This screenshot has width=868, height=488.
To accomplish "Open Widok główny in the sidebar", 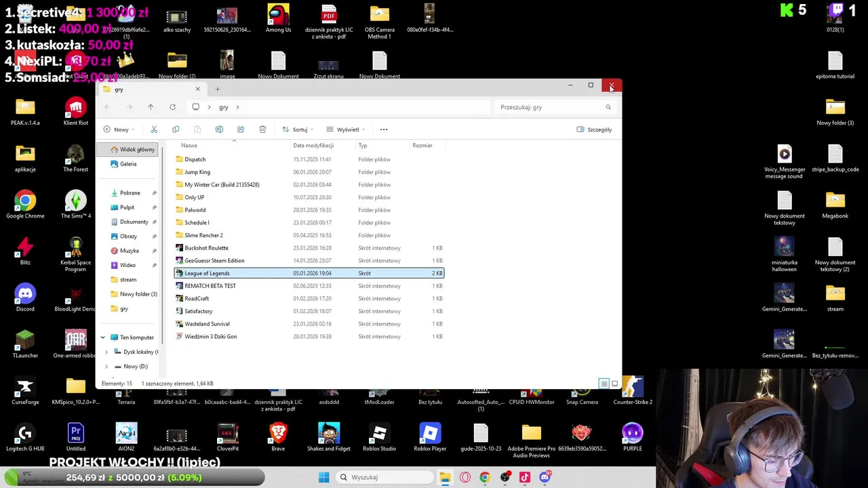I will coord(129,149).
